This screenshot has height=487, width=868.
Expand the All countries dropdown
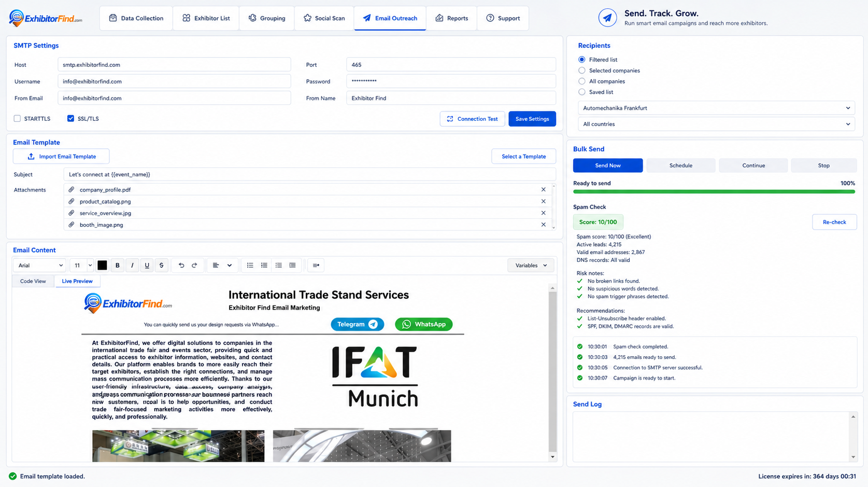point(716,124)
